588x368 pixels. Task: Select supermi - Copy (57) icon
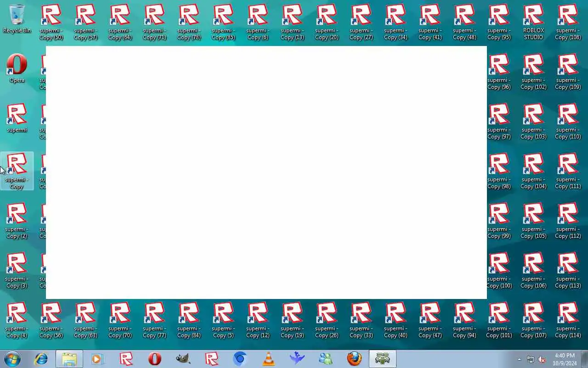85,22
